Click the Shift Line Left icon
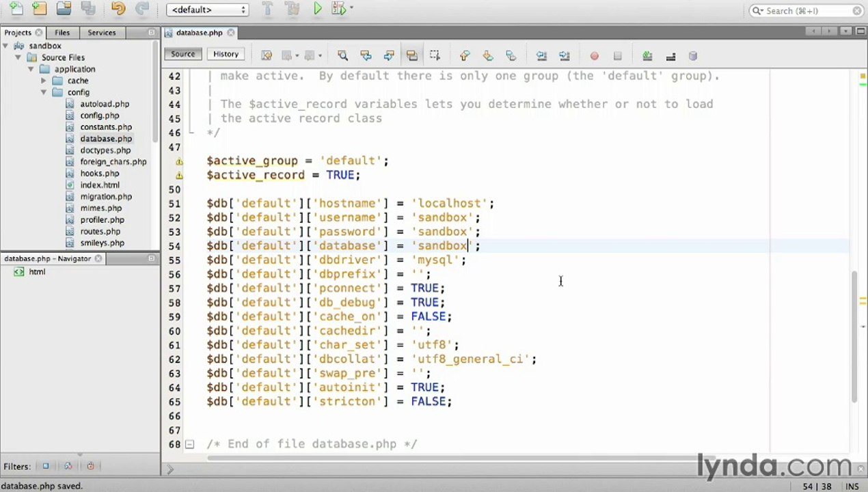 [x=541, y=55]
